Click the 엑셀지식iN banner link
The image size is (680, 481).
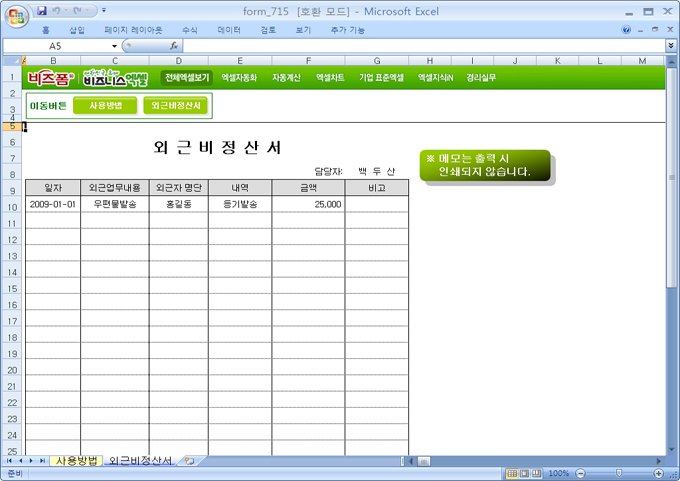pyautogui.click(x=435, y=78)
